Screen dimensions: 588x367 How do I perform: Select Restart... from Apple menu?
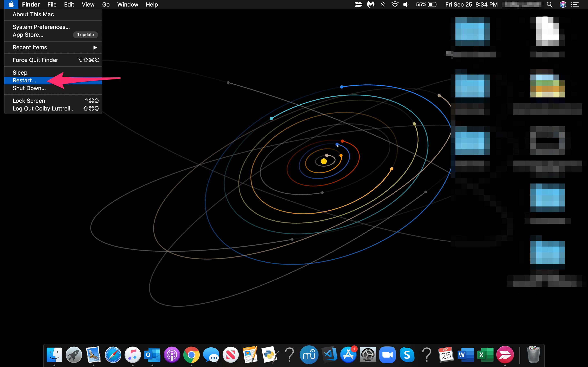tap(24, 80)
